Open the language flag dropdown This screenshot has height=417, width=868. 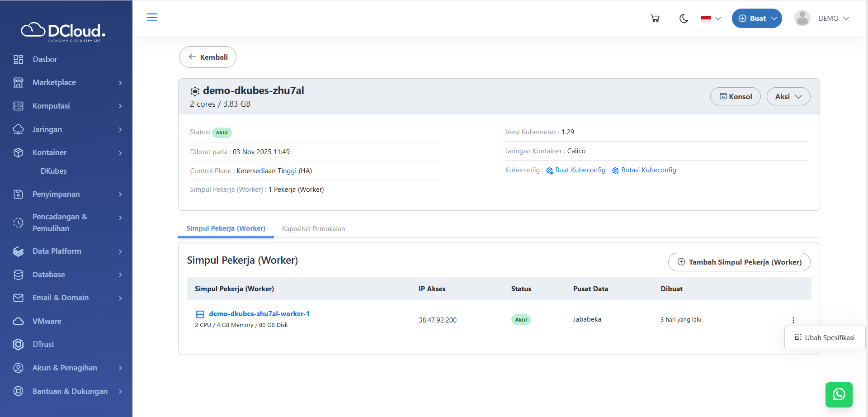(711, 19)
